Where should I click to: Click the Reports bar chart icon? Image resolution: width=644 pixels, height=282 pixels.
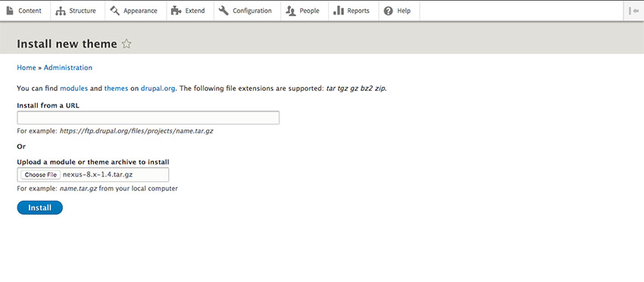pos(339,11)
